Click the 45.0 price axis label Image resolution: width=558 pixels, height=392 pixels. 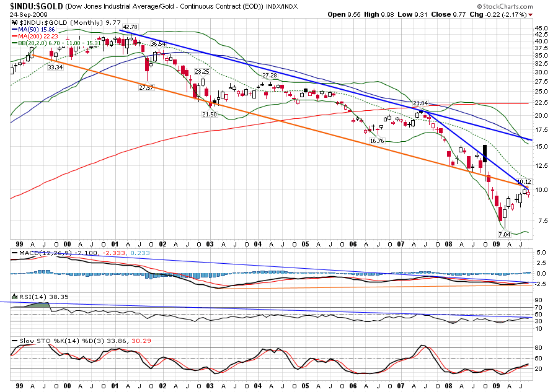click(541, 28)
